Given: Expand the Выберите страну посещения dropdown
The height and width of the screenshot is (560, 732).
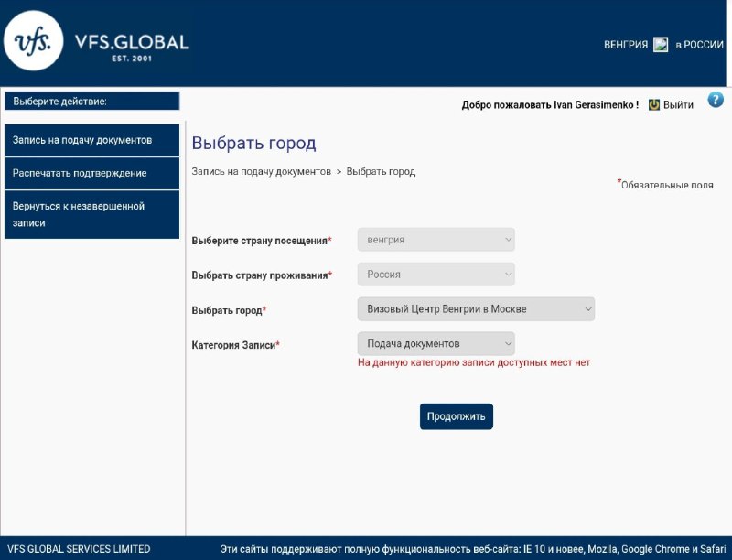Looking at the screenshot, I should coord(436,240).
